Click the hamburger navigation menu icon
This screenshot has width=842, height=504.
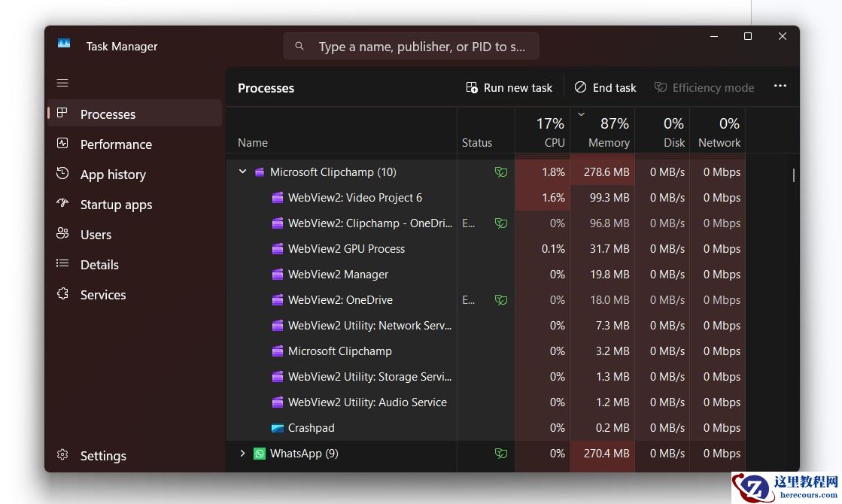[62, 83]
